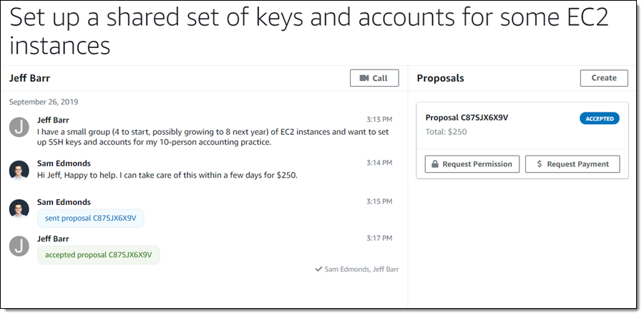Viewport: 644px width, 316px height.
Task: Click Sam's reply offering help for $250
Action: click(167, 175)
